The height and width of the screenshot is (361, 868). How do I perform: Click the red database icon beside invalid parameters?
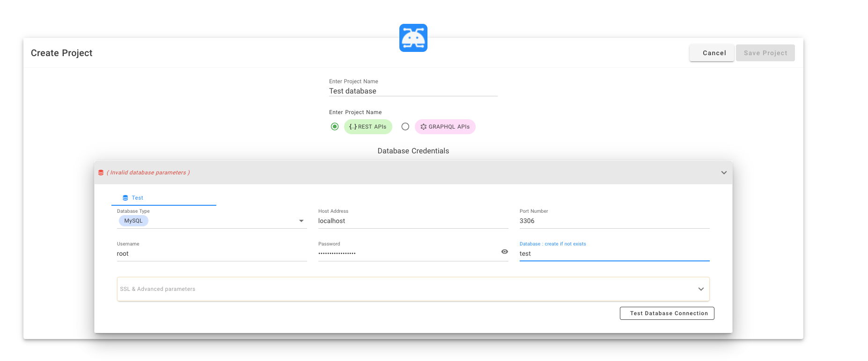[x=101, y=173]
